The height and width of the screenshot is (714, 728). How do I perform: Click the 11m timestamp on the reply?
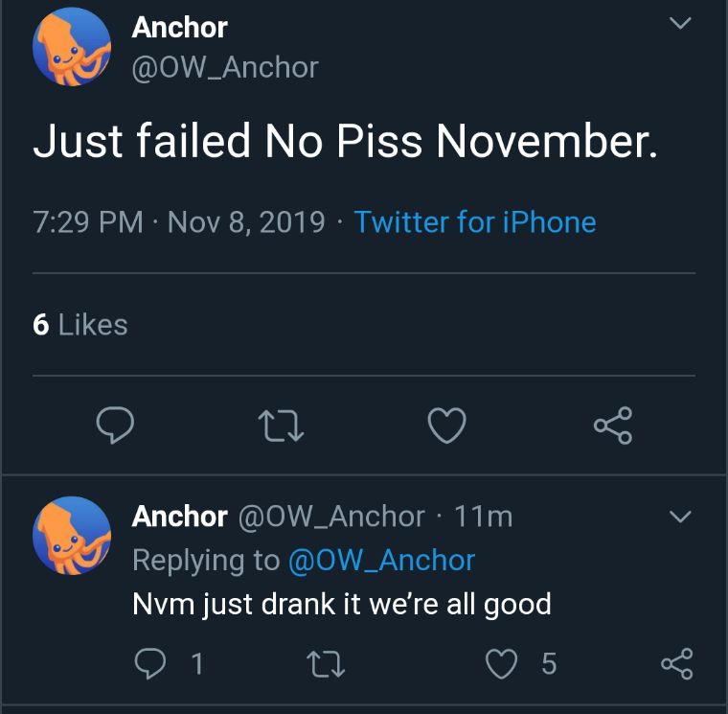point(484,517)
